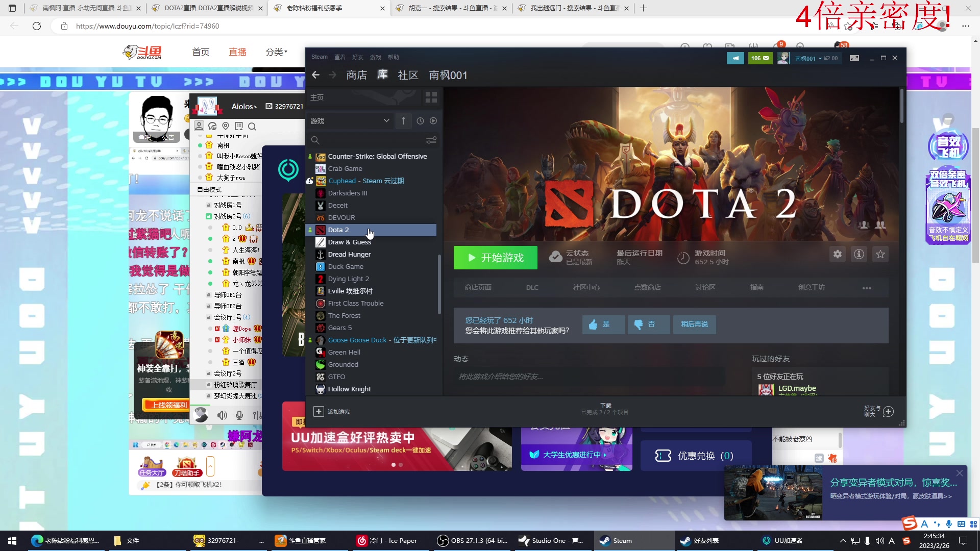Sort Steam library by recent activity clock
Screen dimensions: 980x551
[x=420, y=121]
